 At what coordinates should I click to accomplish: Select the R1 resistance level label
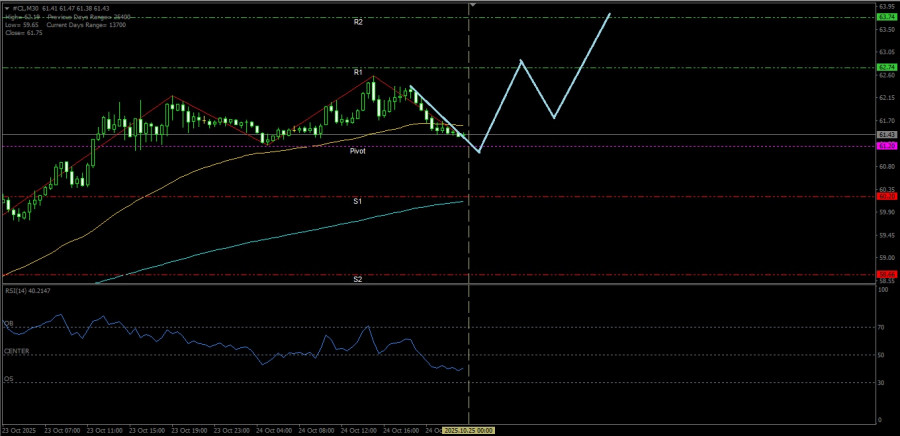pos(357,72)
